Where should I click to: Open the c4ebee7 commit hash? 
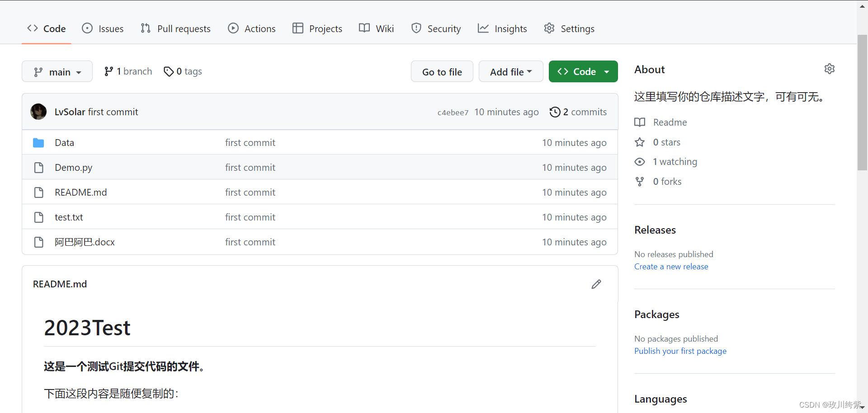[x=453, y=113]
